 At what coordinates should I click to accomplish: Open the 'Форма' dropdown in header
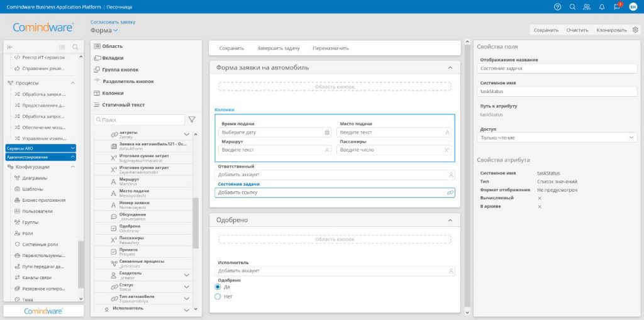coord(104,30)
